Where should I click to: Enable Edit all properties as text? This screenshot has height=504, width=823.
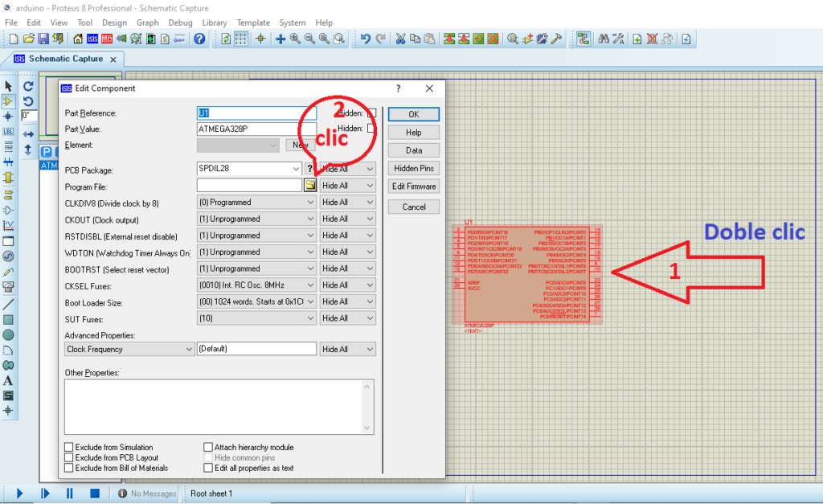pyautogui.click(x=209, y=468)
